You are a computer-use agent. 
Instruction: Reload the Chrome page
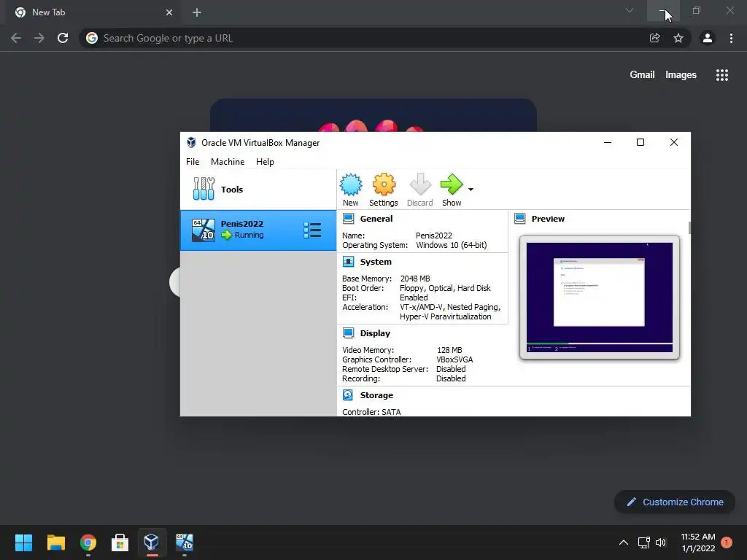[x=63, y=38]
